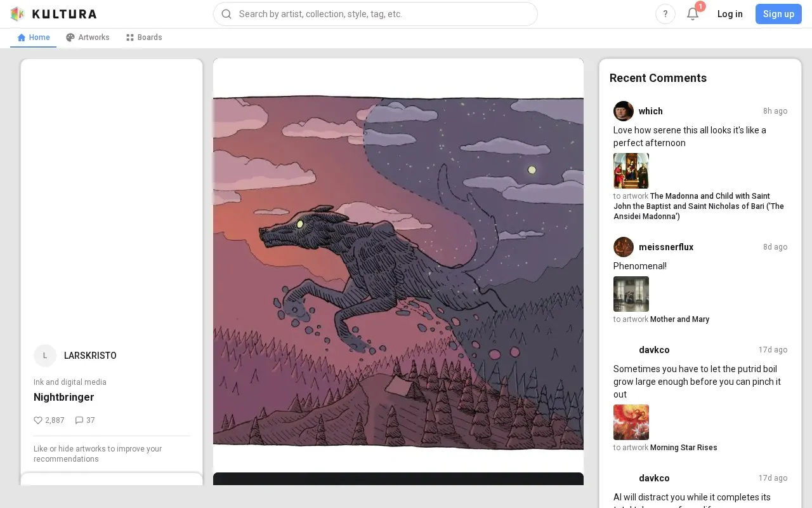812x508 pixels.
Task: Click the '8h ago' timestamp
Action: pos(775,111)
